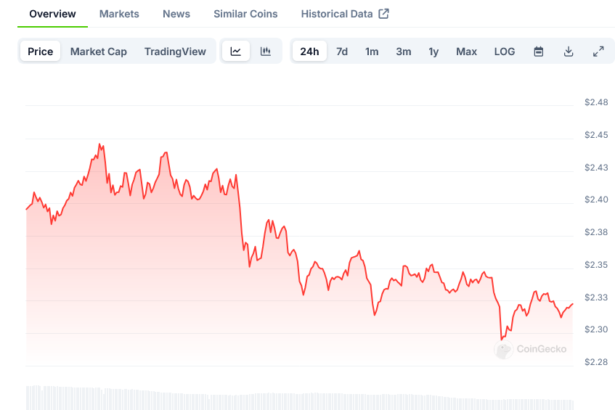The height and width of the screenshot is (410, 615).
Task: Expand chart to fullscreen
Action: point(598,51)
